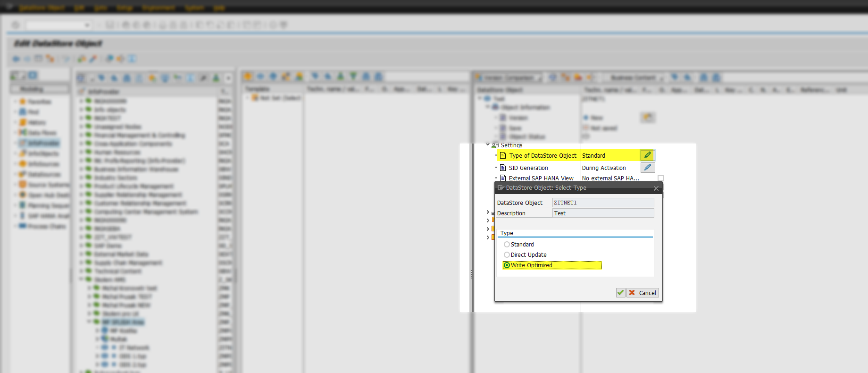Click the pencil icon for SID Generation
Viewport: 868px width, 373px height.
pos(647,168)
